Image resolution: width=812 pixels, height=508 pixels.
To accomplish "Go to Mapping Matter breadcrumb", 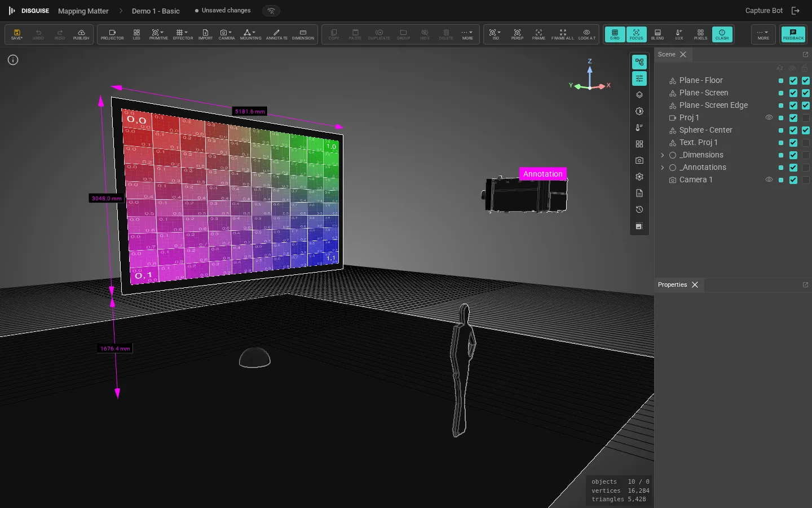I will click(x=83, y=11).
